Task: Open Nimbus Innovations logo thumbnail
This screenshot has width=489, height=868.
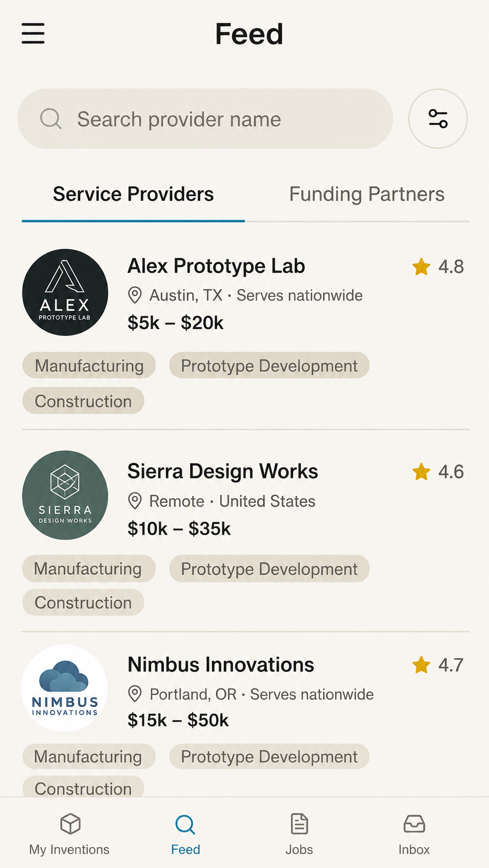Action: (65, 688)
